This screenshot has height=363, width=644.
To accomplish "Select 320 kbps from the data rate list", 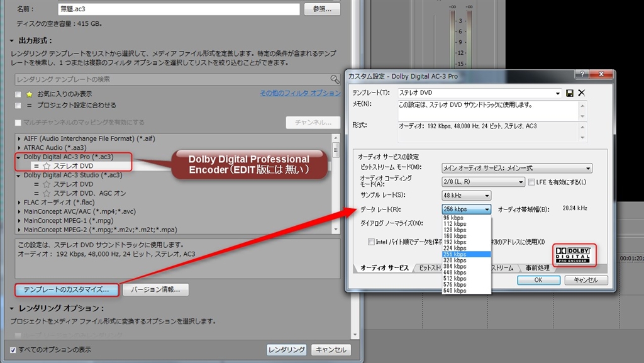I will coord(453,260).
